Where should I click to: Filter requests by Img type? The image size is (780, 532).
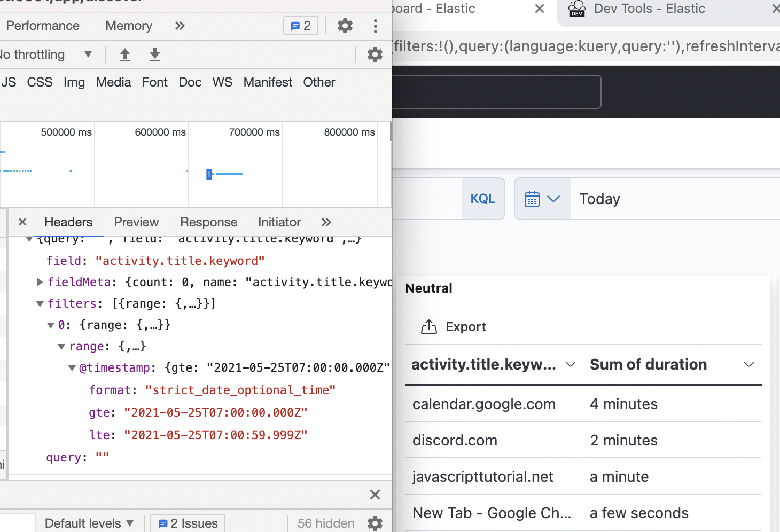[74, 82]
